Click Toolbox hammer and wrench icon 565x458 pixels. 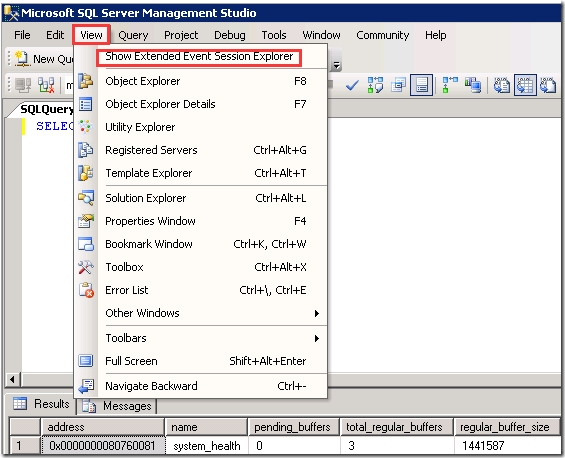tap(86, 267)
